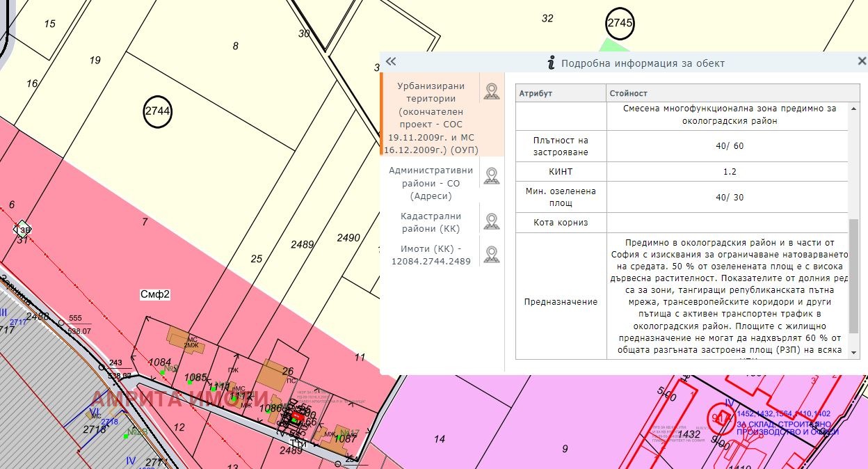Click the Атрибут column header
This screenshot has height=469, width=868.
561,93
